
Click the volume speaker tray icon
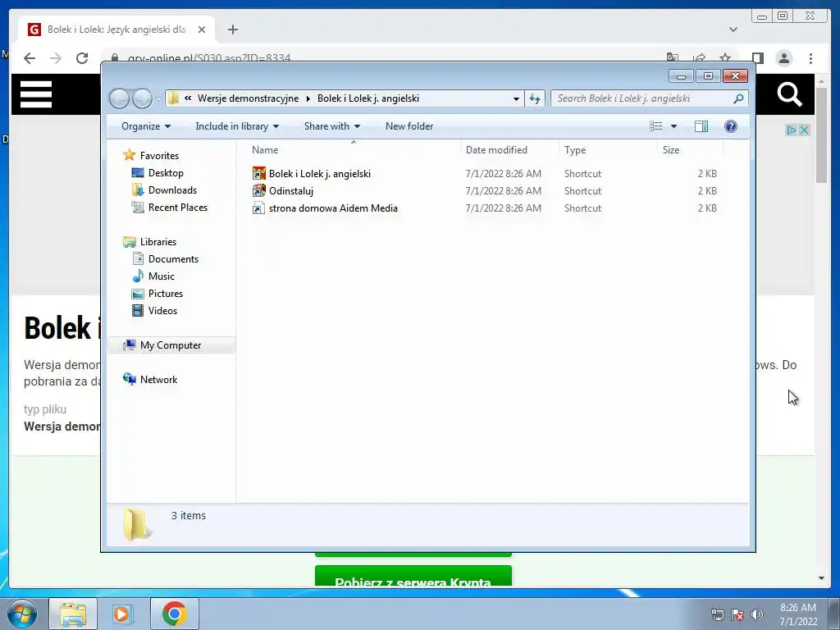[756, 614]
